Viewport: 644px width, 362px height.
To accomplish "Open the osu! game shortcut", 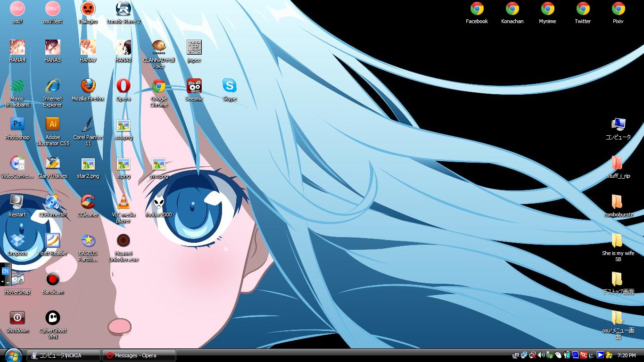I will click(17, 13).
